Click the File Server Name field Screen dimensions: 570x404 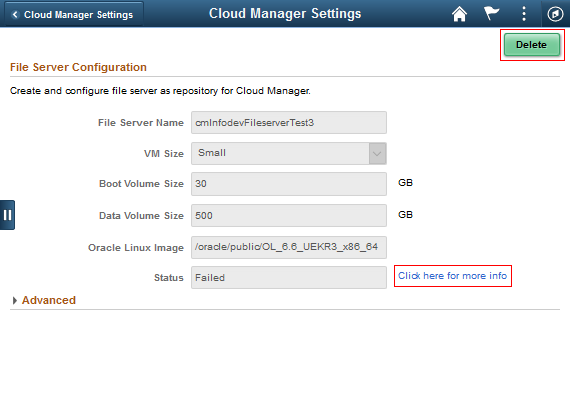(x=289, y=123)
